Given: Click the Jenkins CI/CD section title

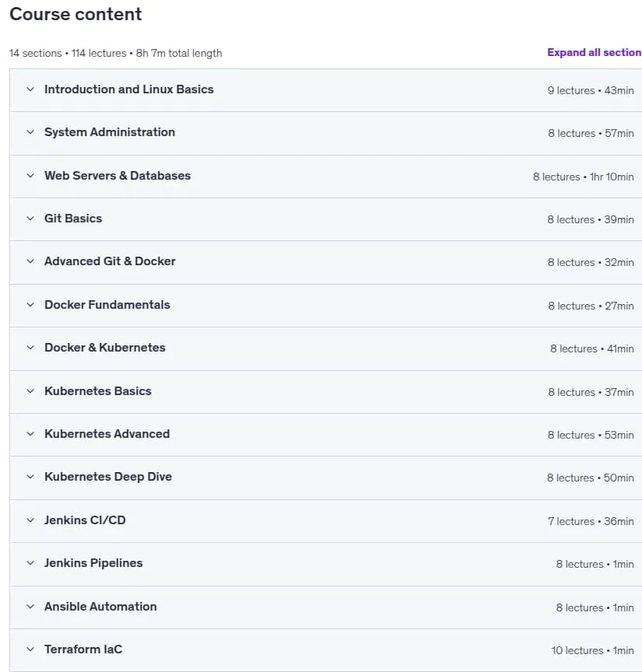Looking at the screenshot, I should click(85, 520).
